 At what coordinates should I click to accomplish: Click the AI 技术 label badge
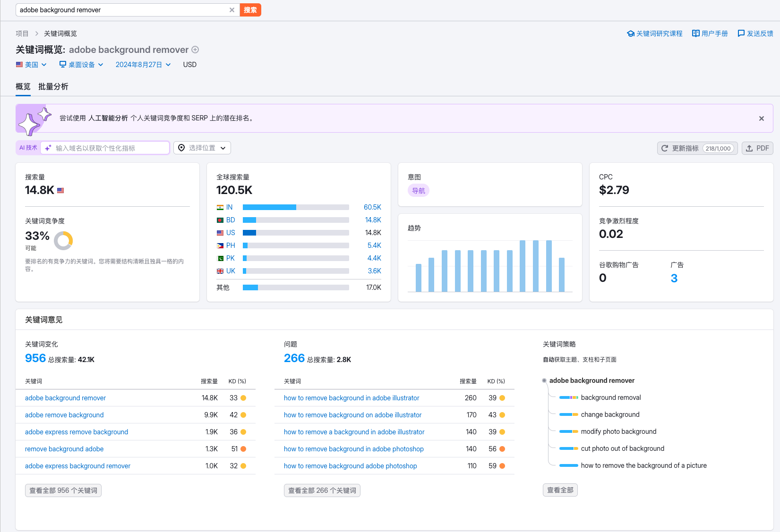tap(28, 148)
